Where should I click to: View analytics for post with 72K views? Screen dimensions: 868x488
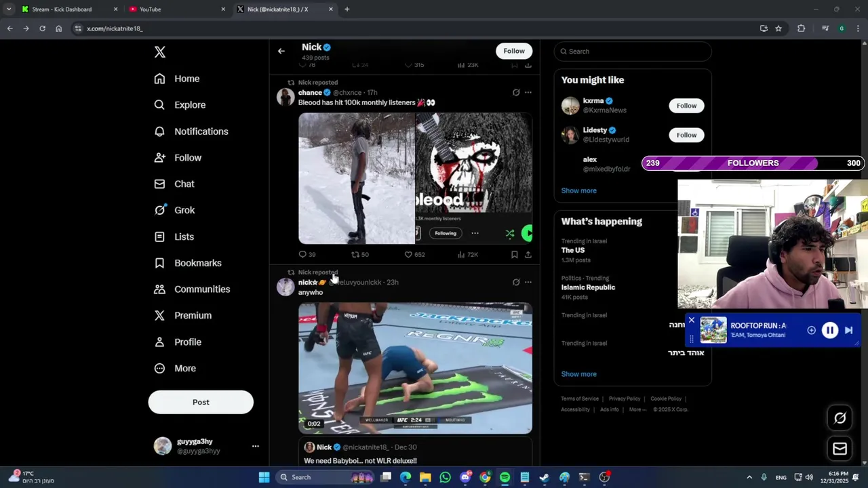(x=468, y=254)
